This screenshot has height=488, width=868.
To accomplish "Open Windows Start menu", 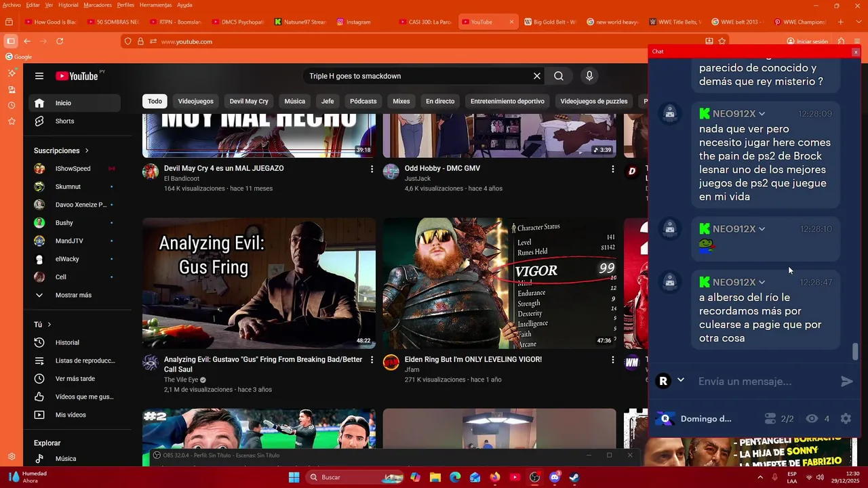I will pyautogui.click(x=294, y=477).
